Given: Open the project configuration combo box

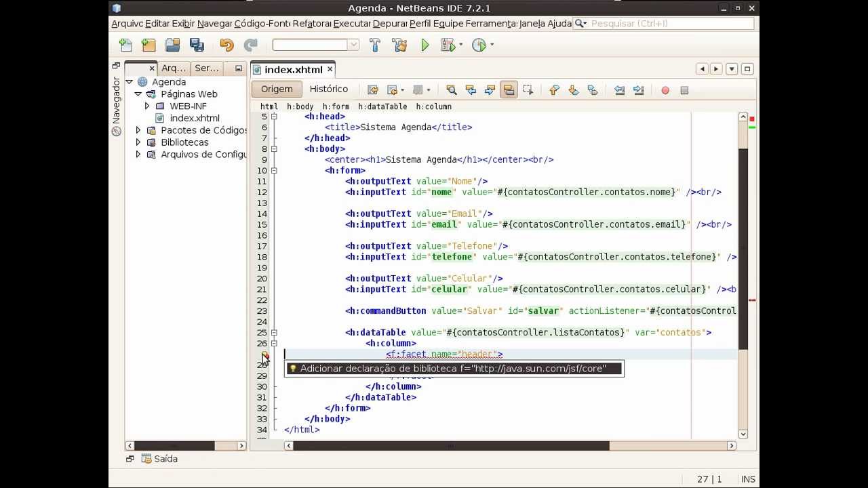Looking at the screenshot, I should coord(316,45).
